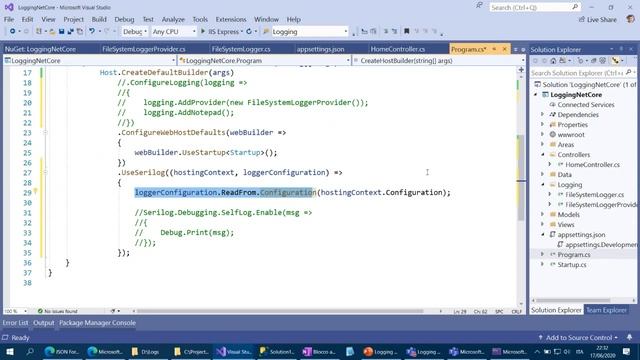Switch to NuGet: LoggingNetCore tab
640x360 pixels.
[40, 49]
